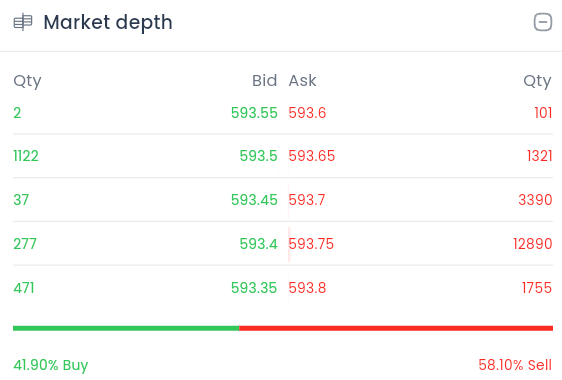Choose bid price 593.45
Viewport: 562px width, 380px height.
coord(254,200)
